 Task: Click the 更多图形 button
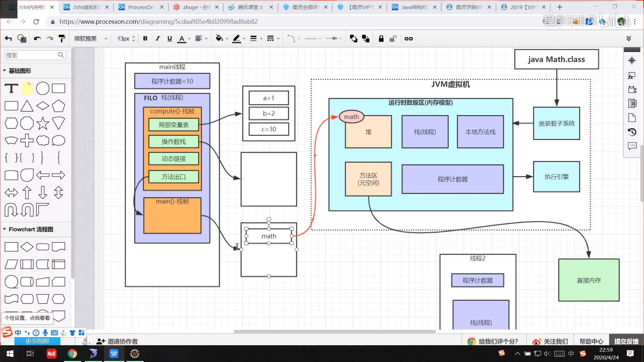click(x=37, y=341)
